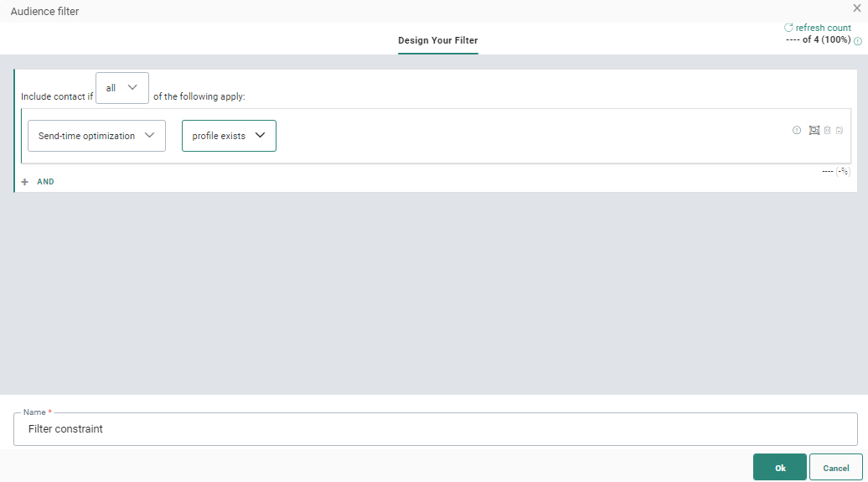Click the plus icon beside AND

click(x=24, y=182)
